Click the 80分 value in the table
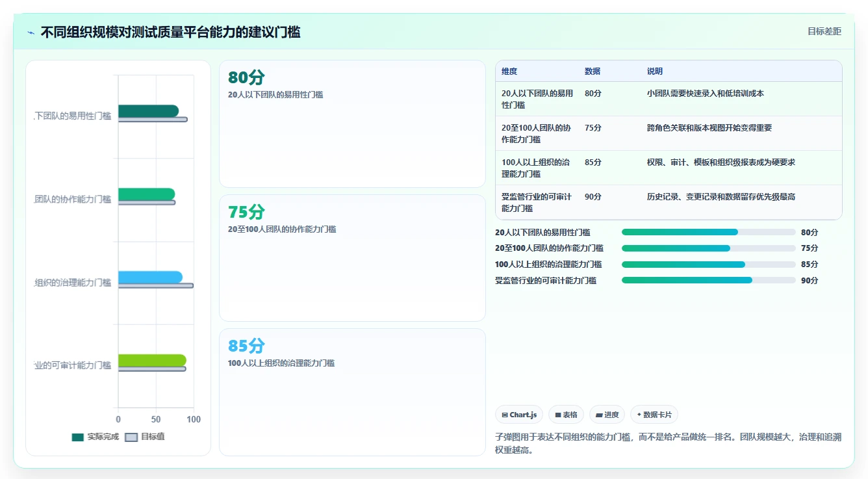 [x=593, y=94]
